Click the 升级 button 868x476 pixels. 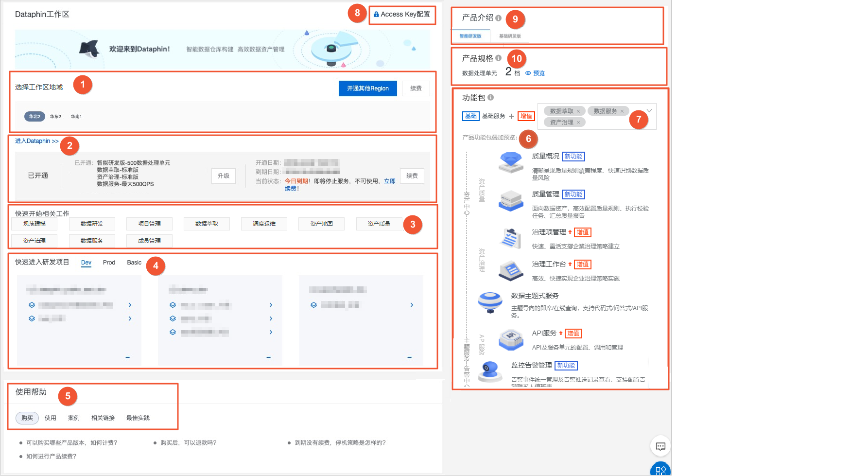click(224, 176)
